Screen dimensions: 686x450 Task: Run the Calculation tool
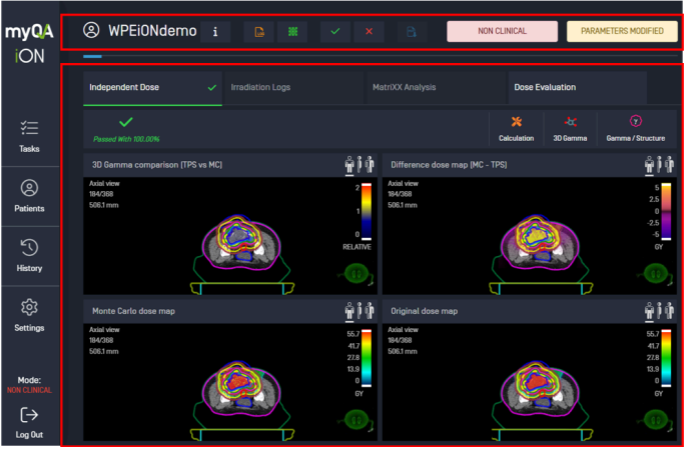[x=516, y=127]
